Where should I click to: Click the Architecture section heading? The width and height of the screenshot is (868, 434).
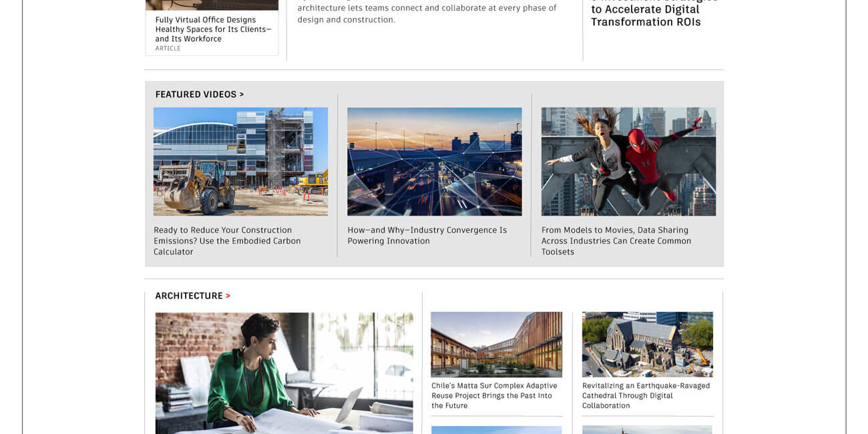pyautogui.click(x=189, y=296)
